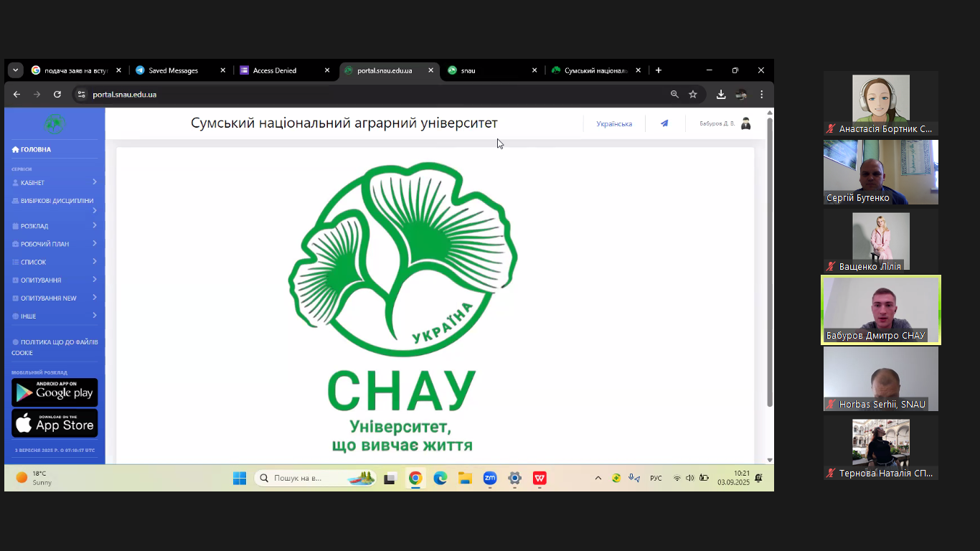The width and height of the screenshot is (980, 551).
Task: Open the Chrome three-dot menu
Action: pos(762,94)
